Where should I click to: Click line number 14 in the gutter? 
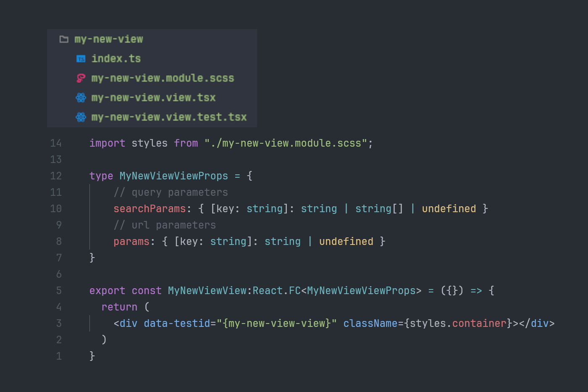point(56,143)
